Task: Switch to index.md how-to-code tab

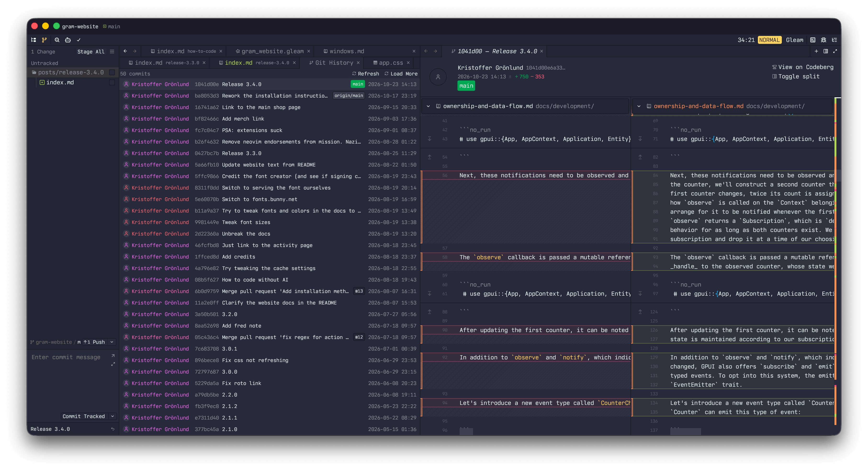Action: point(183,51)
